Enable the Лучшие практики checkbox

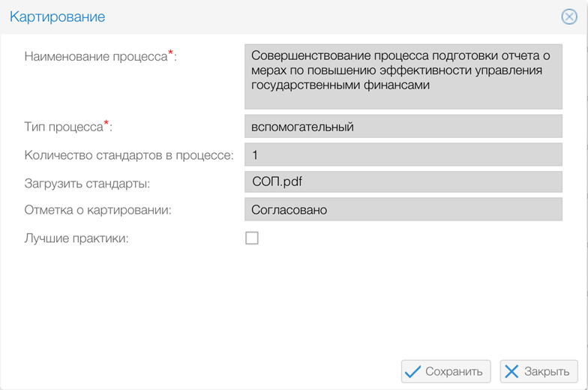pos(252,238)
